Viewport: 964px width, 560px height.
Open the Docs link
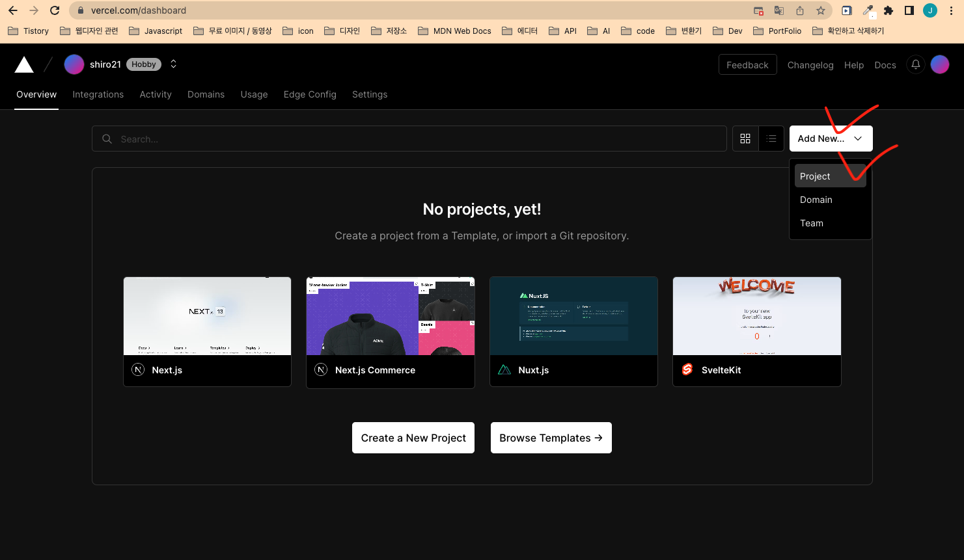point(885,65)
